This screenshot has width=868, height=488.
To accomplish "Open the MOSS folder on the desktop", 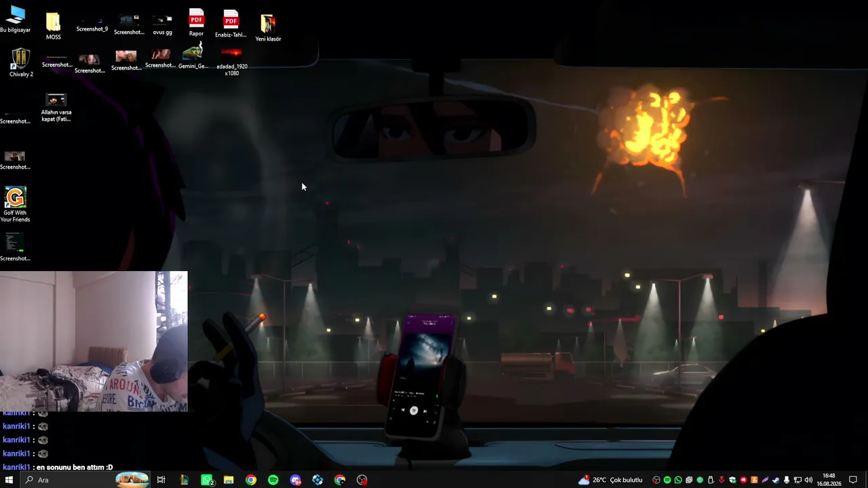I will point(53,26).
